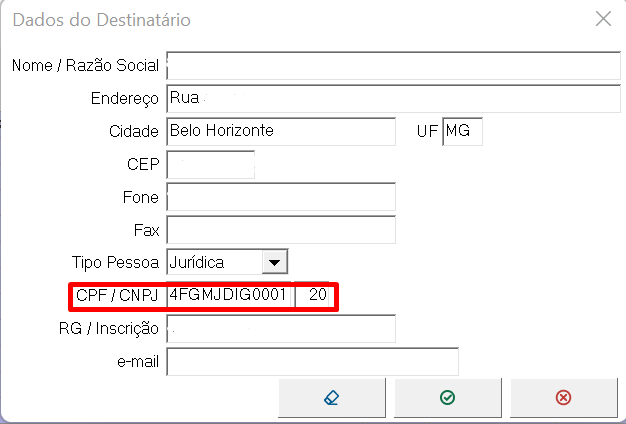626x424 pixels.
Task: Select the CNPJ check digit field 20
Action: click(x=316, y=296)
